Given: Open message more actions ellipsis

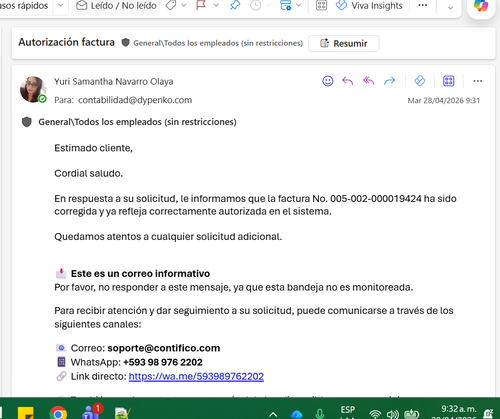Looking at the screenshot, I should (478, 81).
